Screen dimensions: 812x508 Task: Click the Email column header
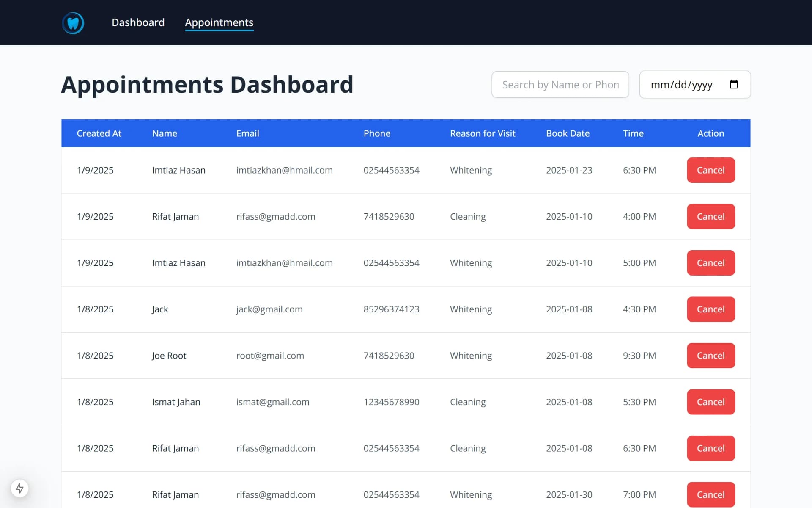247,133
